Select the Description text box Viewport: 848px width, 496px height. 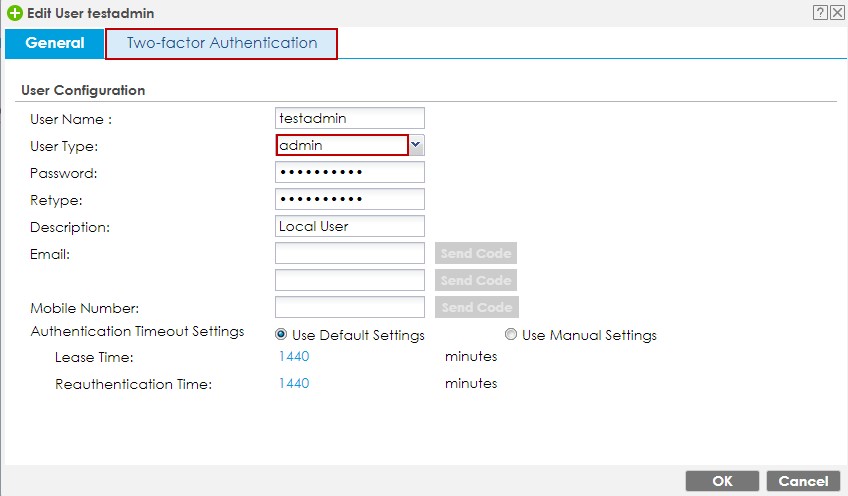pos(349,226)
